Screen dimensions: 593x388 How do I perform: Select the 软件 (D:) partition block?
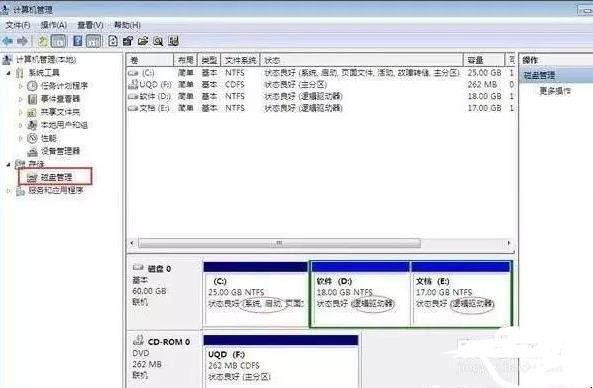tap(360, 293)
